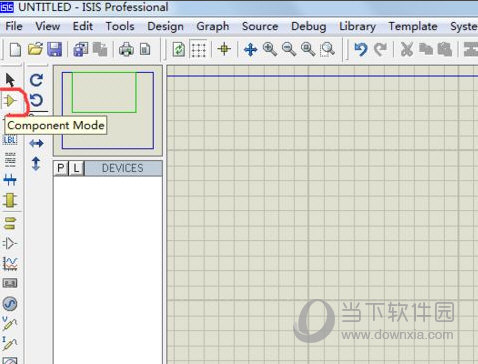Select the Voltage Probe Mode tool
Screen dimensions: 478x364
tap(10, 323)
